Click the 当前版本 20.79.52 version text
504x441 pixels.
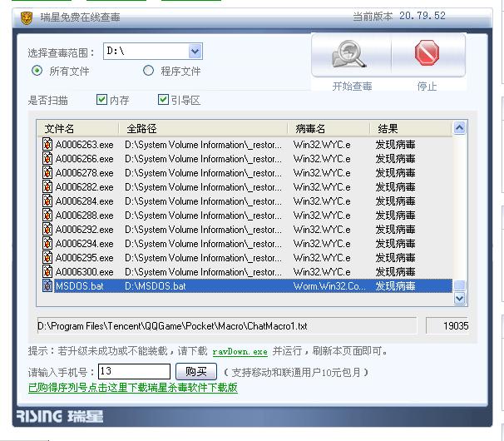click(x=399, y=16)
